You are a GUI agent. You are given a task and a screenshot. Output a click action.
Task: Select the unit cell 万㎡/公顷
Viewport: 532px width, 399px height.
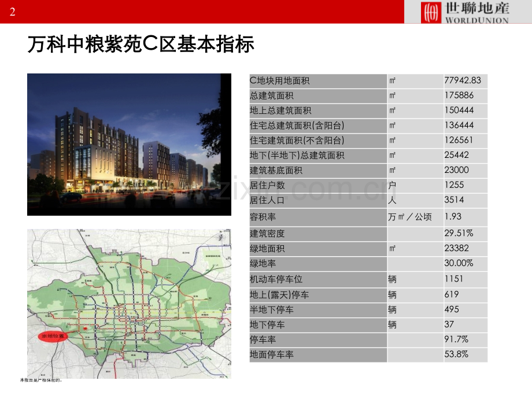coord(415,217)
